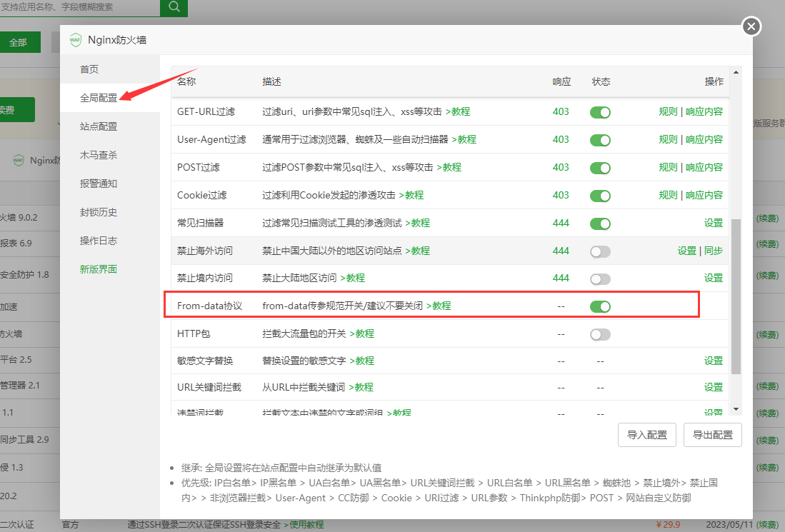Click the 444 response code for 常见扫描器
Screen dimensions: 785x532
pos(561,223)
